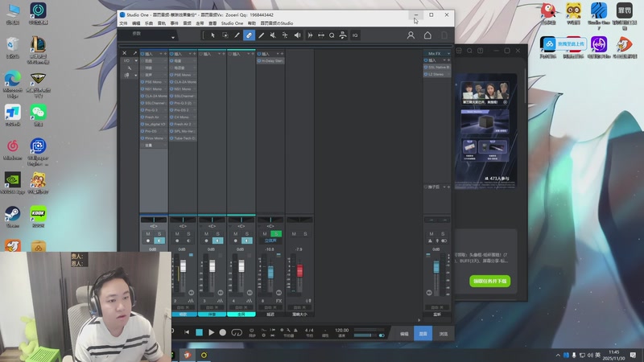The width and height of the screenshot is (644, 362).
Task: Select the Mute tool with crossed speaker
Action: [x=273, y=35]
